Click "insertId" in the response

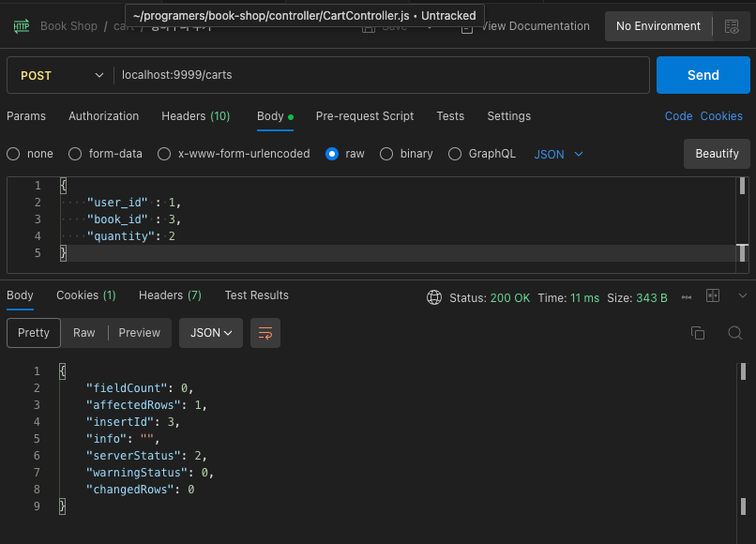119,422
